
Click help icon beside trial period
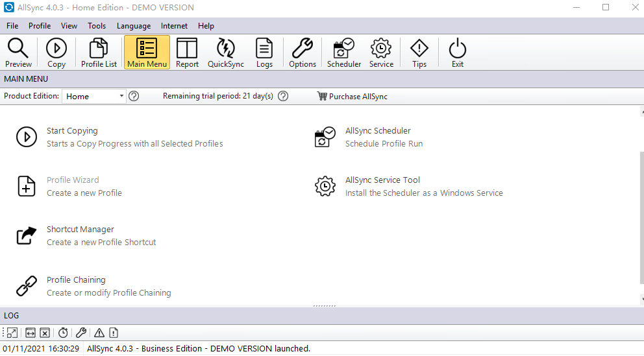click(283, 97)
